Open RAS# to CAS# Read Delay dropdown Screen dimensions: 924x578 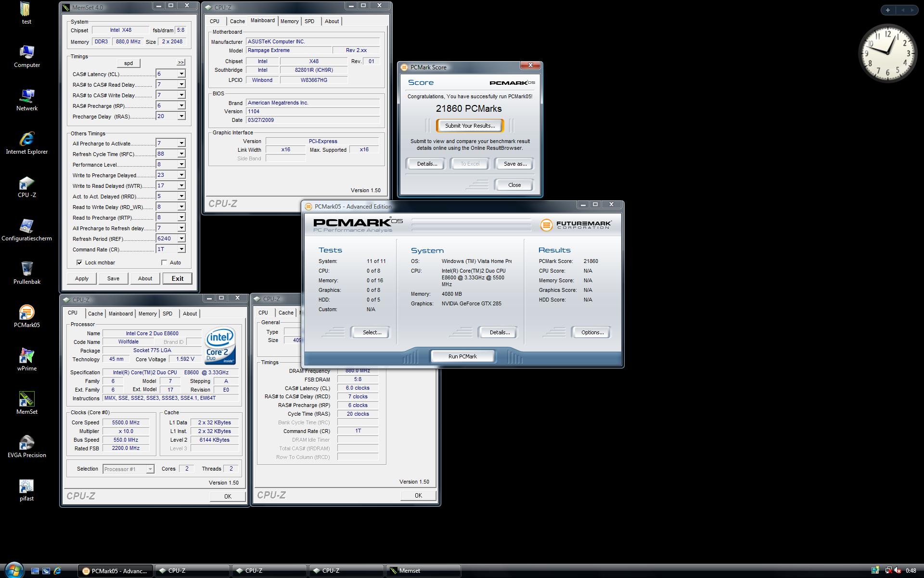tap(181, 84)
